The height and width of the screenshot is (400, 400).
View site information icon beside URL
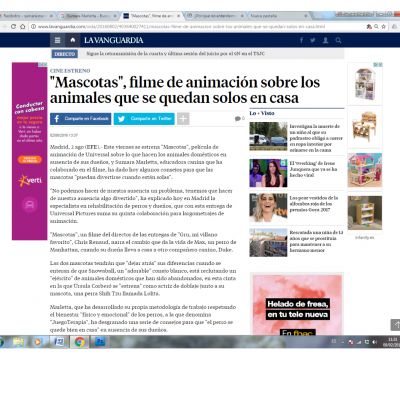click(33, 26)
